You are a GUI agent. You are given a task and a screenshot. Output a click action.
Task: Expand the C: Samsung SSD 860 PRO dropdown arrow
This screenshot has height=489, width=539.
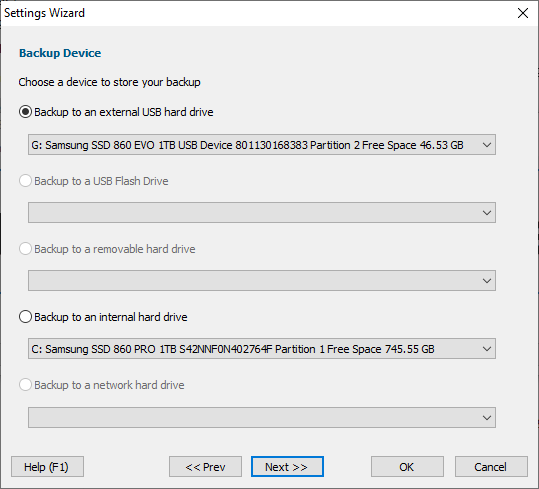(x=487, y=349)
